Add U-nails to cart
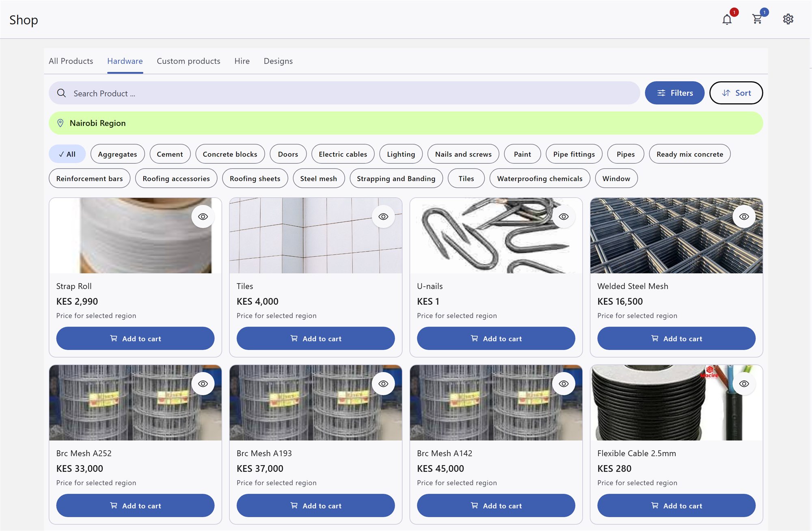812x531 pixels. (x=496, y=338)
